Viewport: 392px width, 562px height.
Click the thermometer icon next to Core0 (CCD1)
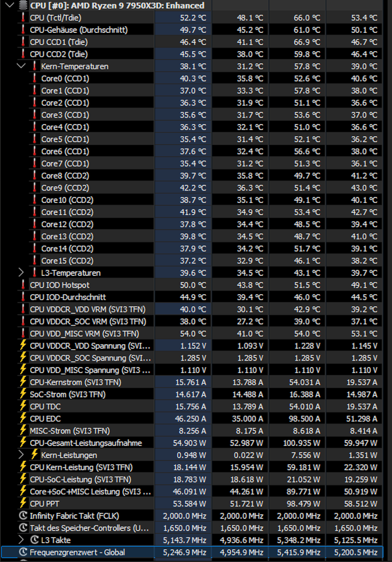(34, 79)
